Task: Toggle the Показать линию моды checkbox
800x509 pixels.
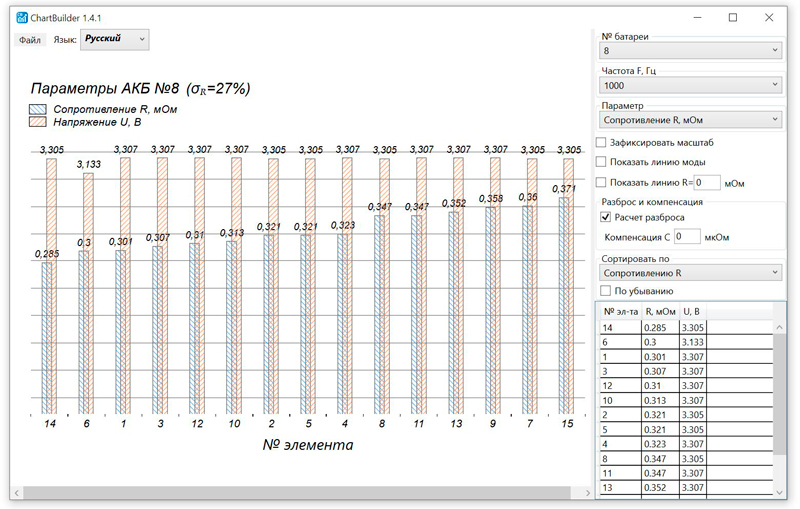Action: [x=601, y=162]
